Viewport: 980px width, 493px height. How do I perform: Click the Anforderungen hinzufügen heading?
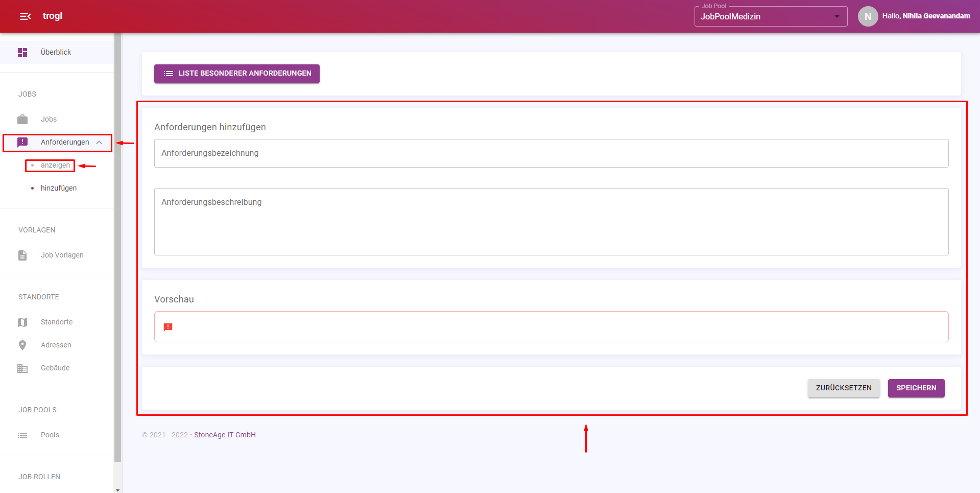[x=210, y=127]
